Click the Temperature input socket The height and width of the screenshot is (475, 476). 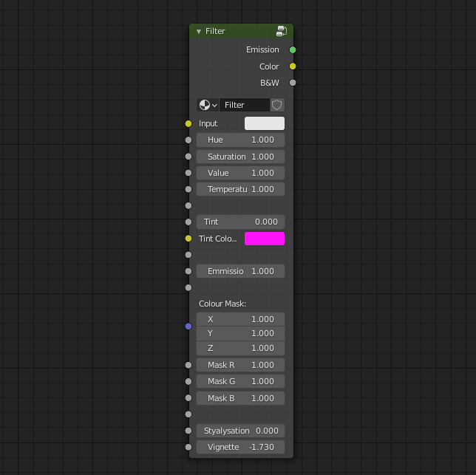[188, 189]
